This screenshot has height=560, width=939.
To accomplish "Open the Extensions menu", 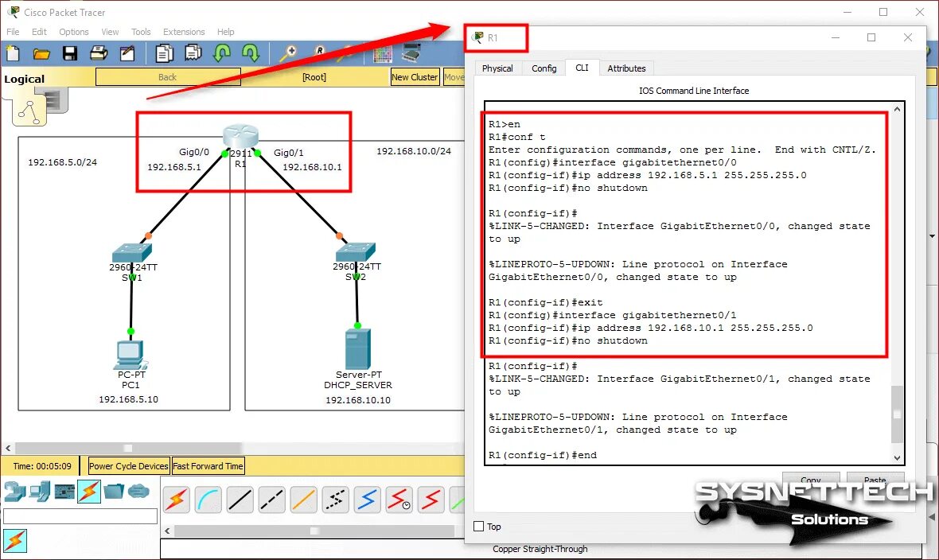I will pos(184,32).
